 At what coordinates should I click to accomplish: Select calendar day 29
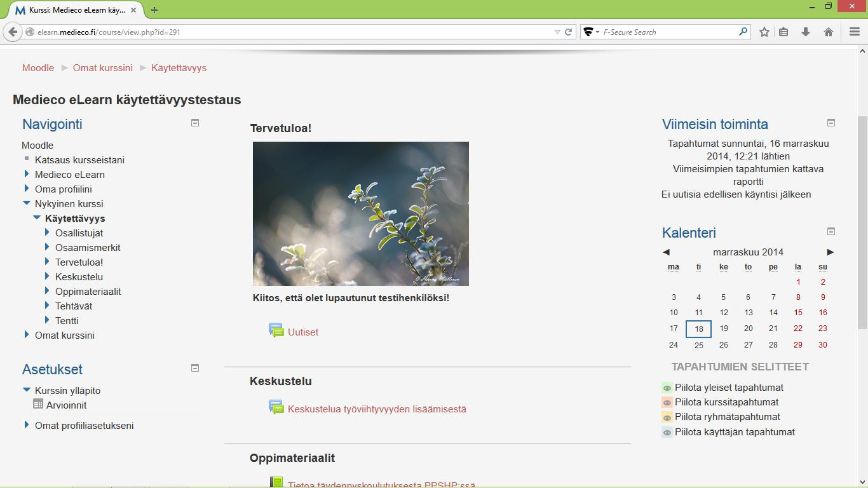tap(798, 345)
